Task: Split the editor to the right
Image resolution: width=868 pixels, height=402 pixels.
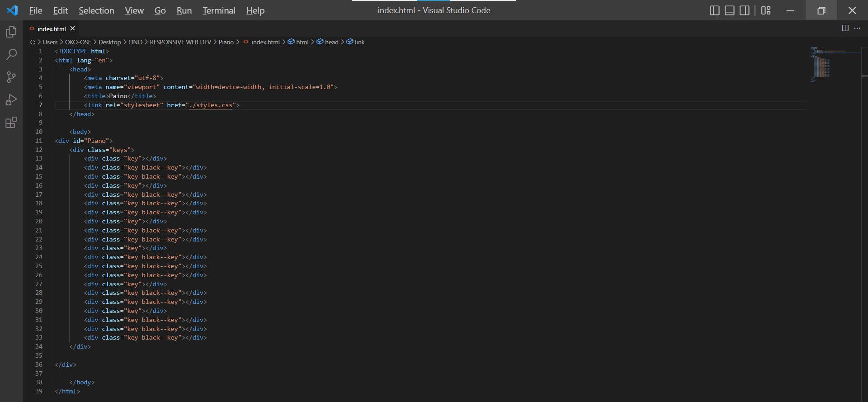Action: (845, 28)
